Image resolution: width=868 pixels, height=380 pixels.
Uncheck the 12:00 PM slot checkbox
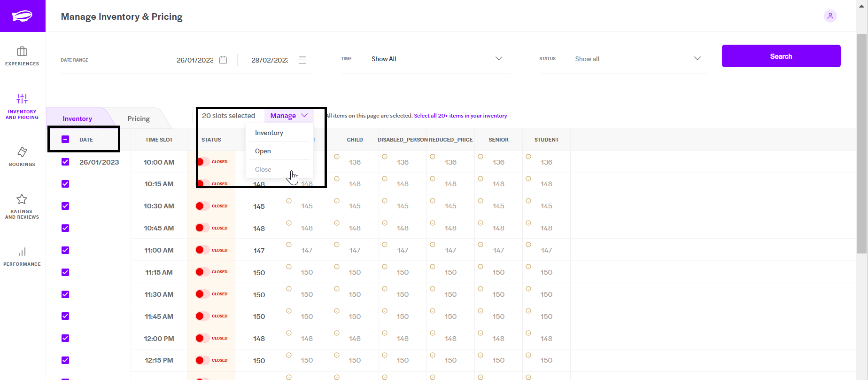[65, 338]
